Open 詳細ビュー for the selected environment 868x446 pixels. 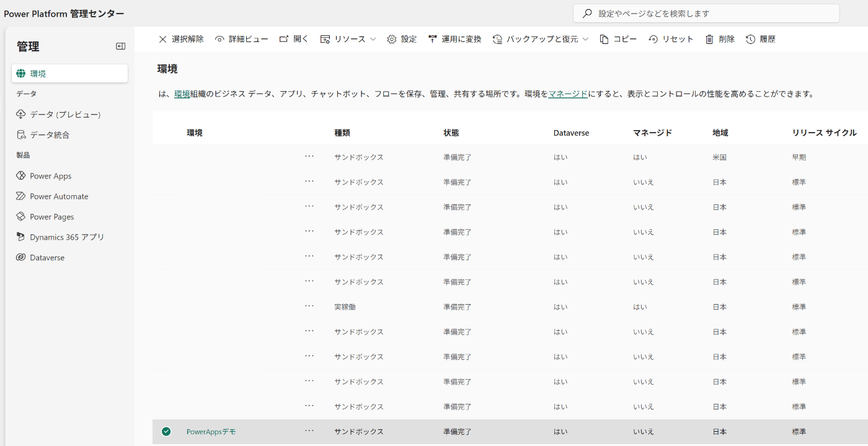point(242,39)
